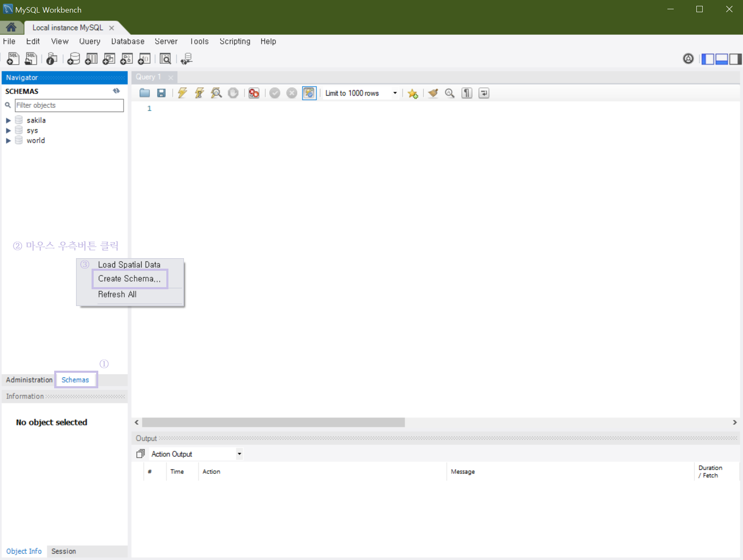Create a new stored procedure icon

click(x=126, y=59)
